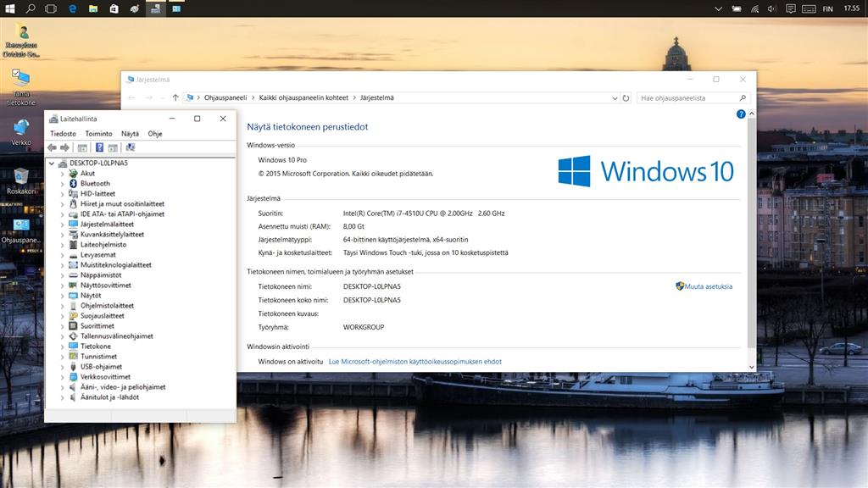This screenshot has height=488, width=868.
Task: Click the blue question mark help icon in Laitehallinta
Action: (x=100, y=147)
